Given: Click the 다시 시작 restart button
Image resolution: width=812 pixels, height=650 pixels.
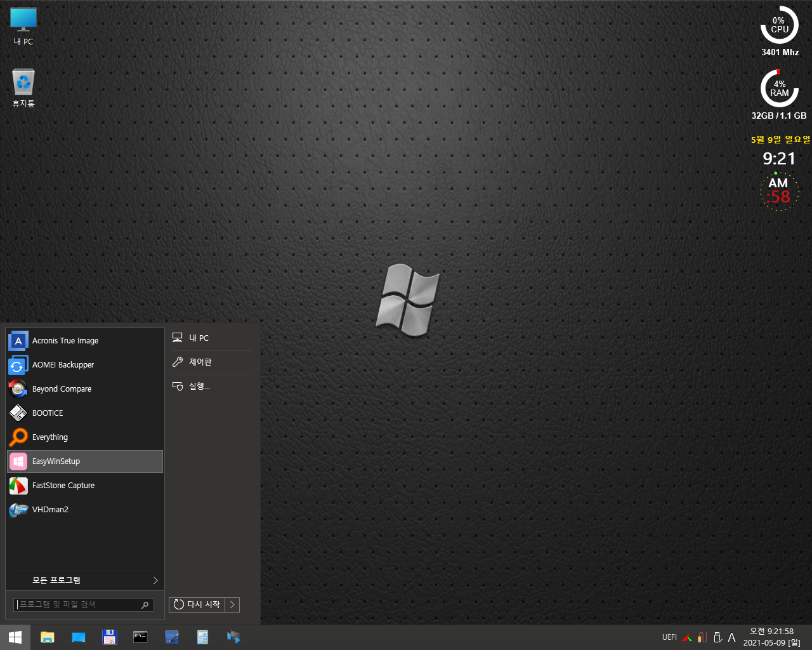Looking at the screenshot, I should click(197, 605).
